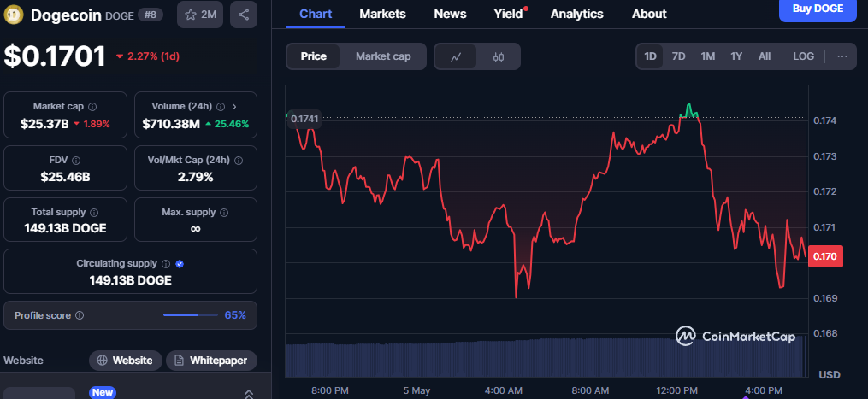The image size is (868, 399).
Task: Click the verified circulating supply badge
Action: (180, 264)
